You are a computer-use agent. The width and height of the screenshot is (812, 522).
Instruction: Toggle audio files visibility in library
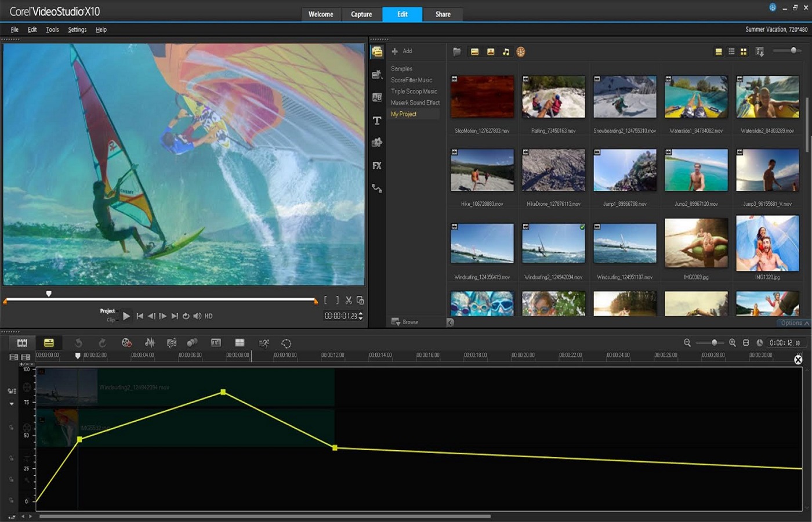506,52
